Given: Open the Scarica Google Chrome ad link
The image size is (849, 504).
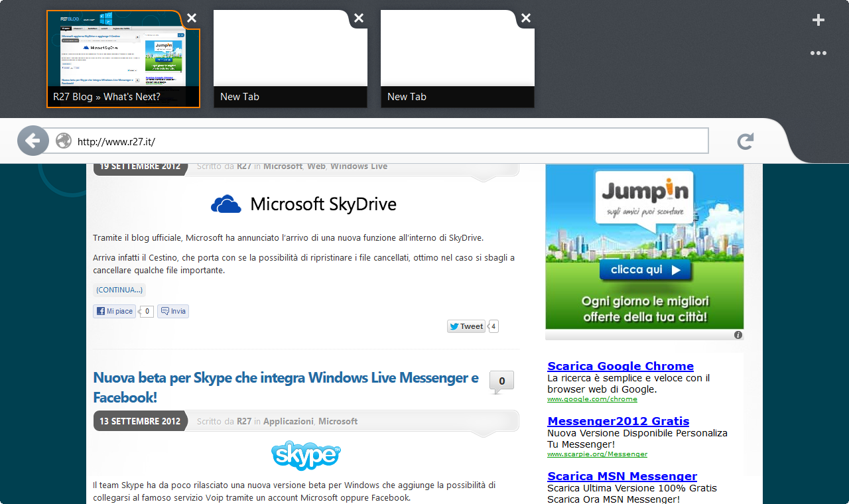Looking at the screenshot, I should click(621, 366).
